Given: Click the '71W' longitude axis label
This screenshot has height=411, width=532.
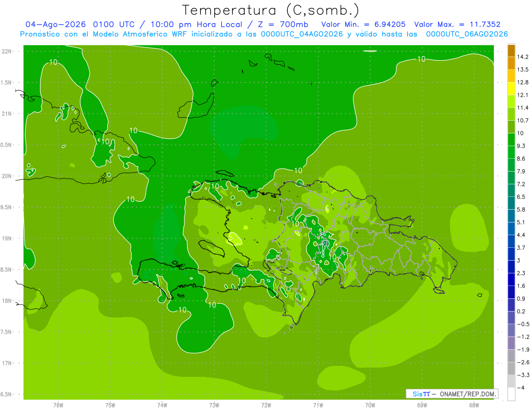Looking at the screenshot, I should pos(318,405).
